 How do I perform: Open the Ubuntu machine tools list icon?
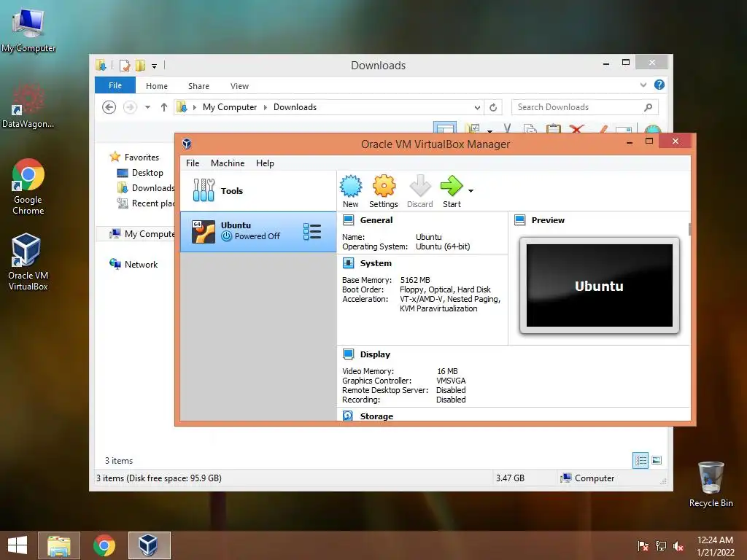pos(312,231)
